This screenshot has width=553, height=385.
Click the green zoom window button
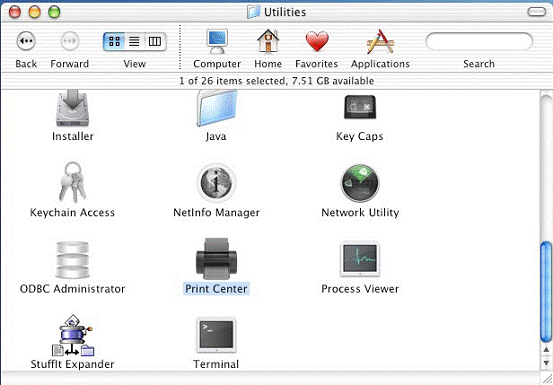point(54,12)
